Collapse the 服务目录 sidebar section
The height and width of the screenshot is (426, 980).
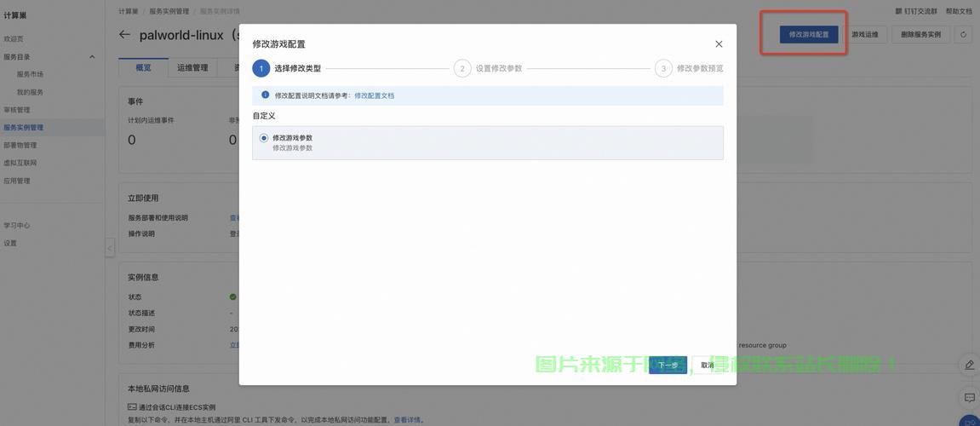click(92, 57)
